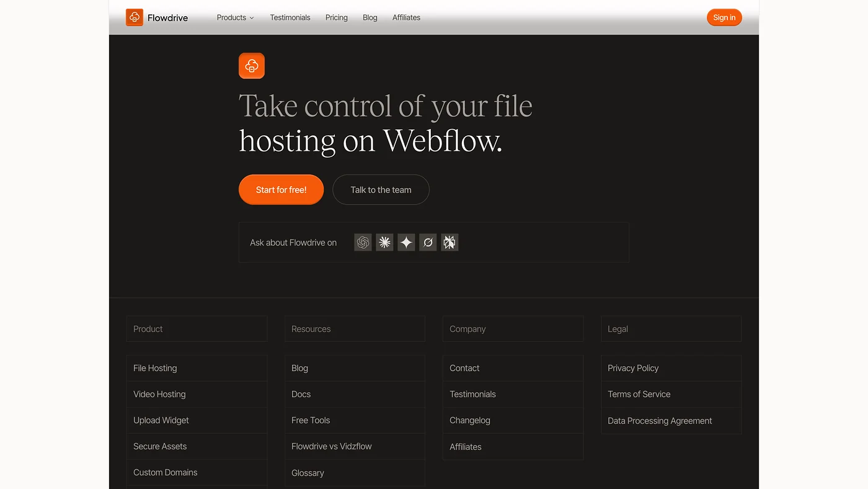
Task: Click the 'Product' footer column heading
Action: point(148,329)
